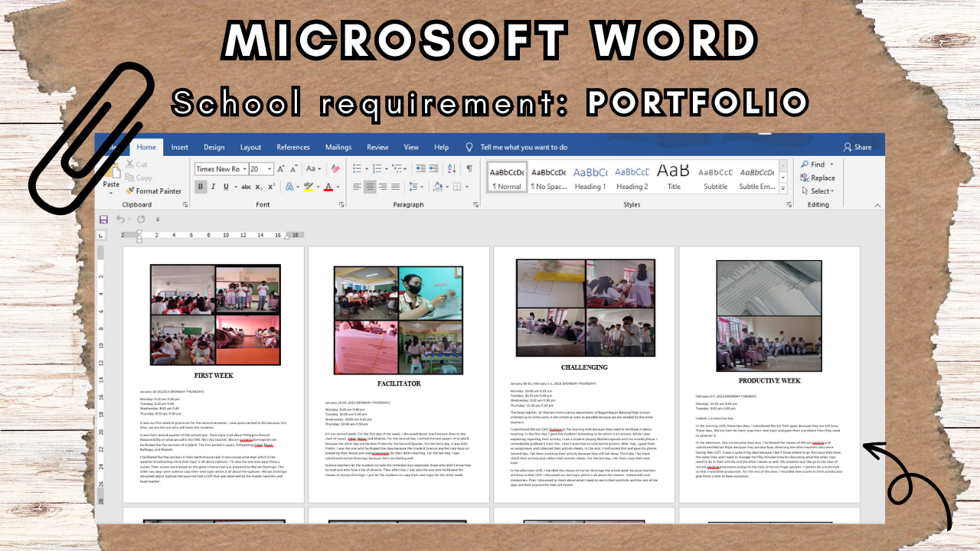Click the Share button
Screen dimensions: 980x551
[857, 147]
